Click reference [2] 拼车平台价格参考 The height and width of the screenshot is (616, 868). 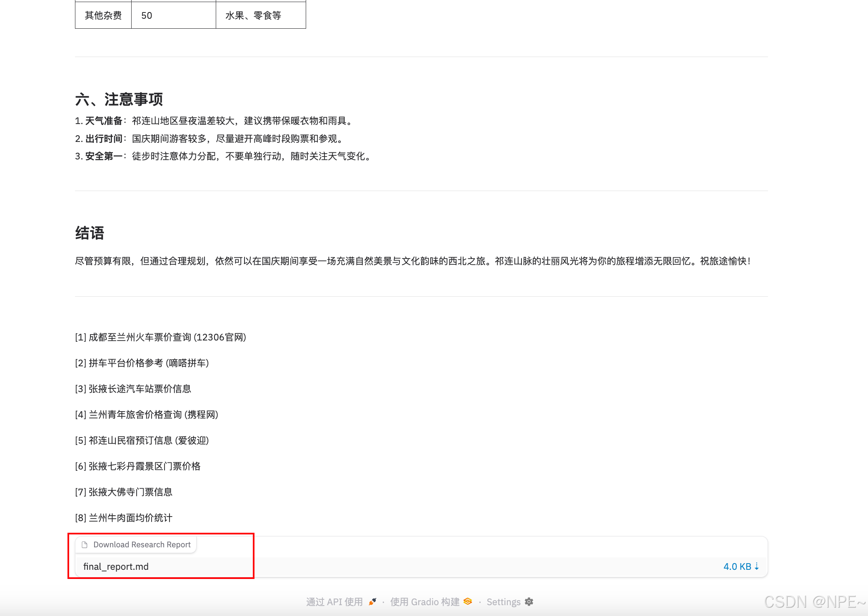pyautogui.click(x=142, y=363)
